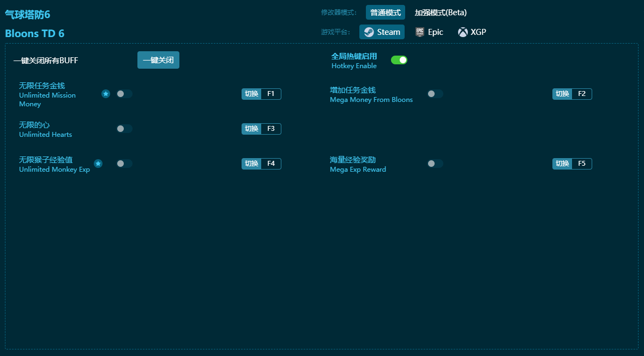644x356 pixels.
Task: Enable Unlimited Monkey Exp toggle
Action: pyautogui.click(x=124, y=164)
